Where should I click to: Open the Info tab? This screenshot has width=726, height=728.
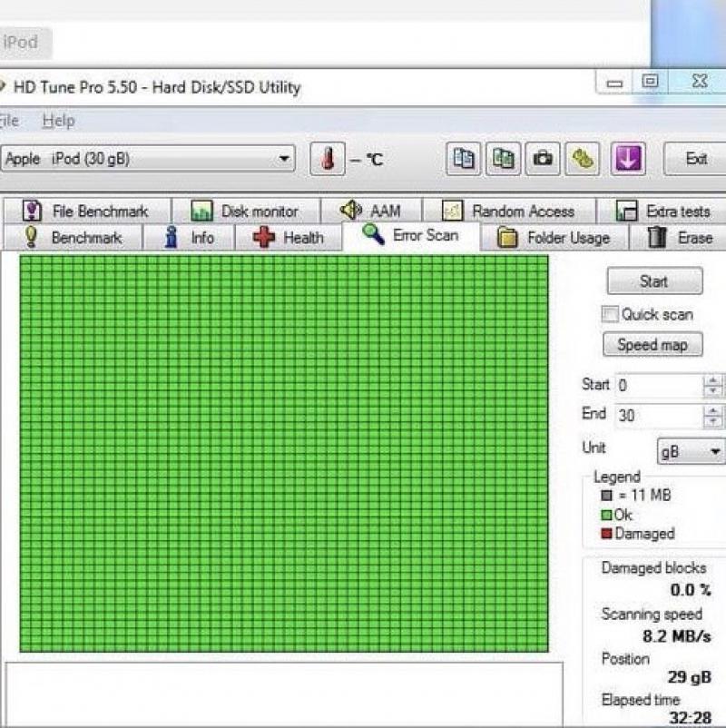[189, 238]
